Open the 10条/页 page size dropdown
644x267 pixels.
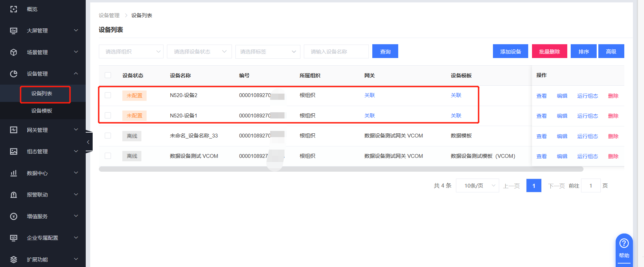tap(477, 185)
